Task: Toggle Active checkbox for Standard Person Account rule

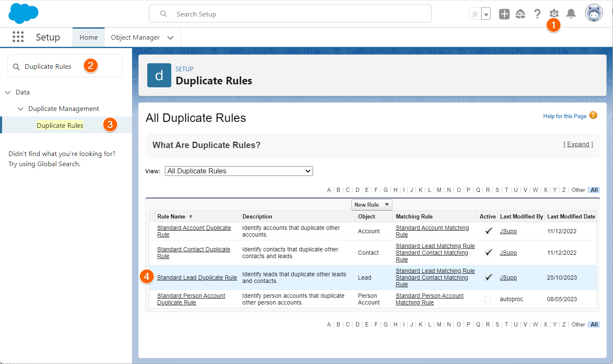Action: click(x=488, y=299)
